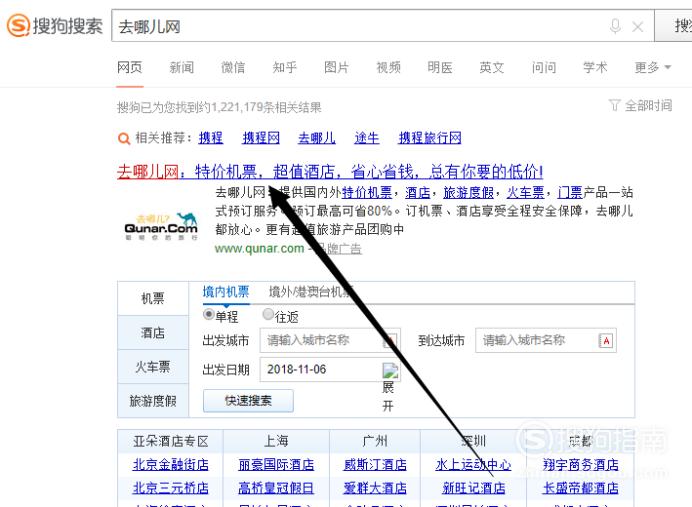Switch to 境外/港澳台机票 tab

(x=311, y=292)
